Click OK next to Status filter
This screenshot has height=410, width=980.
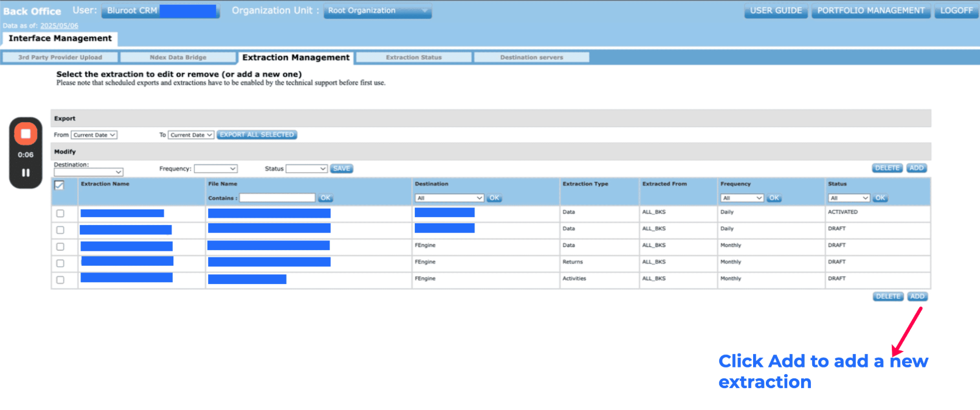coord(880,198)
